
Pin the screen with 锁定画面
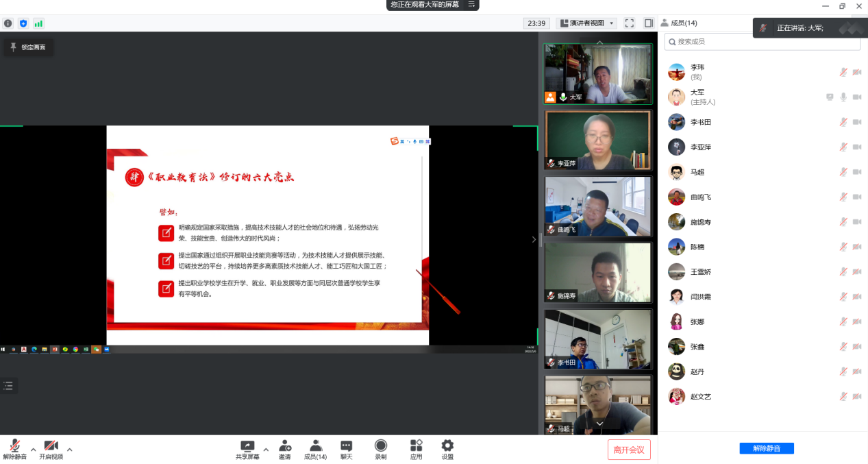coord(28,47)
